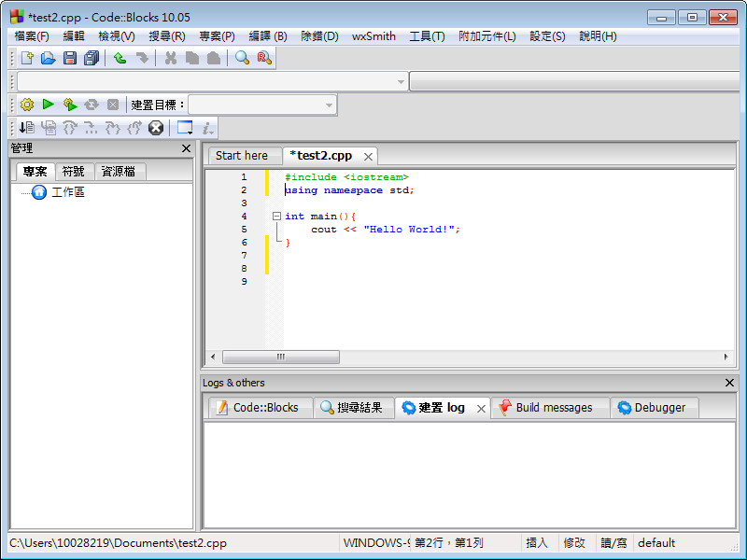Image resolution: width=747 pixels, height=560 pixels.
Task: Select the 專案 management tab
Action: point(35,172)
